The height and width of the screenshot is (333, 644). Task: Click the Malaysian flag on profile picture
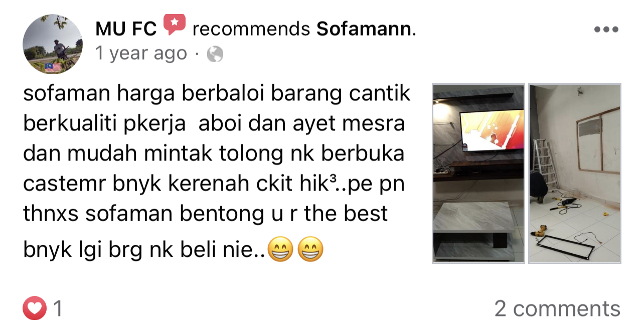click(53, 67)
